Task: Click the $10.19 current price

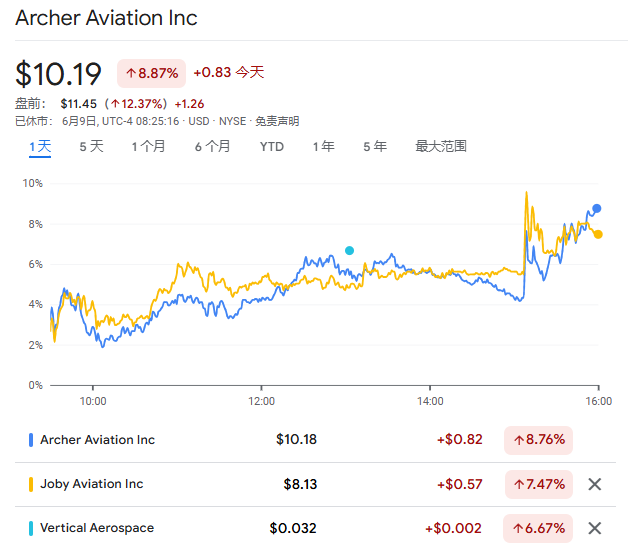Action: pos(58,74)
